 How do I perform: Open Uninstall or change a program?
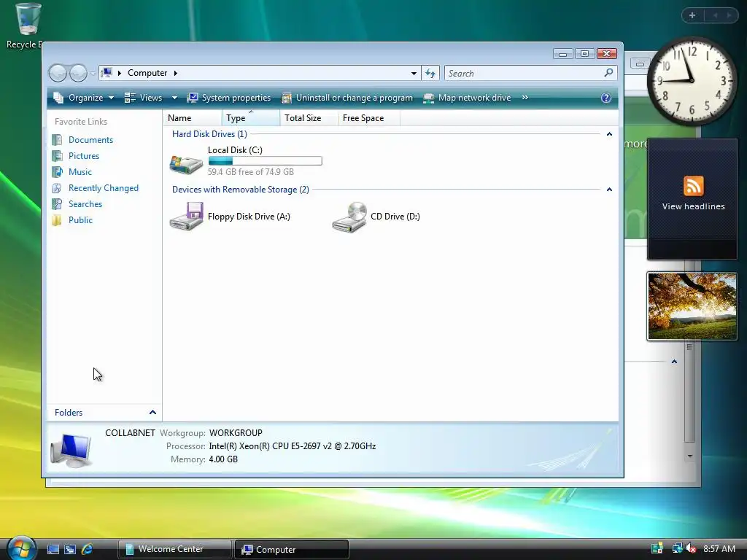[x=347, y=98]
